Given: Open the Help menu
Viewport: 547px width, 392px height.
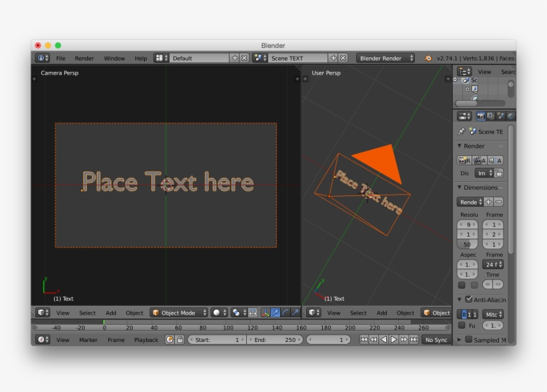Looking at the screenshot, I should pyautogui.click(x=141, y=58).
